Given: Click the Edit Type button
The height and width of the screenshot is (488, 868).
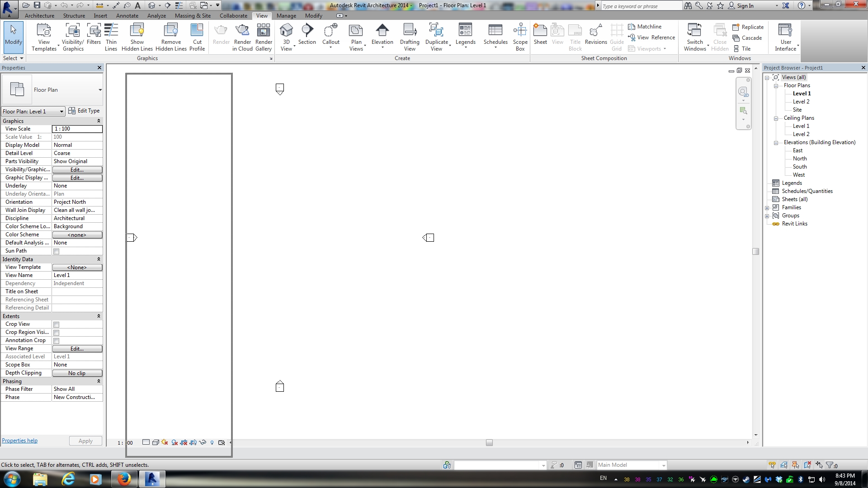Looking at the screenshot, I should point(84,111).
